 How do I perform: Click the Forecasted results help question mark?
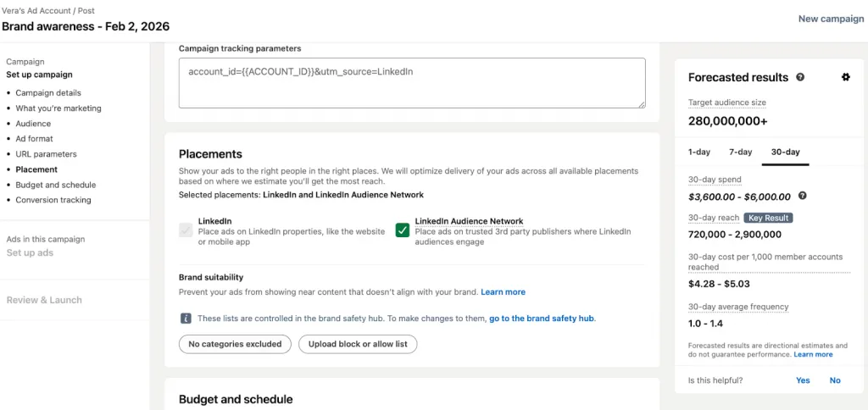click(x=800, y=77)
